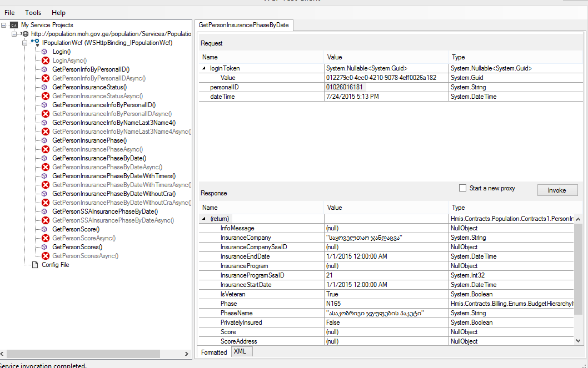Click the red icon beside GetPersonScoresAsync()
Screen dimensions: 588x368
45,256
